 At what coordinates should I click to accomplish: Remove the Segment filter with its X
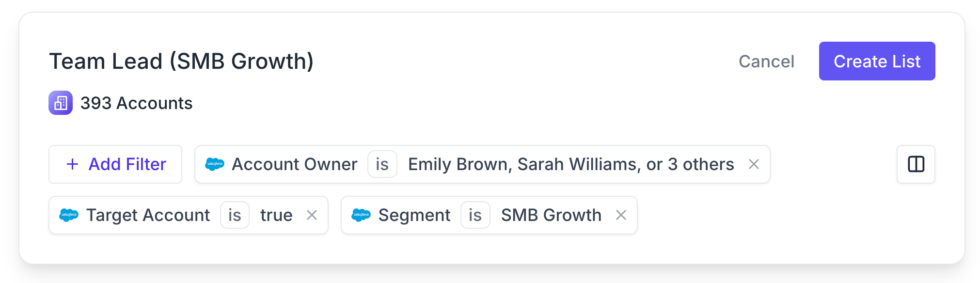point(622,215)
